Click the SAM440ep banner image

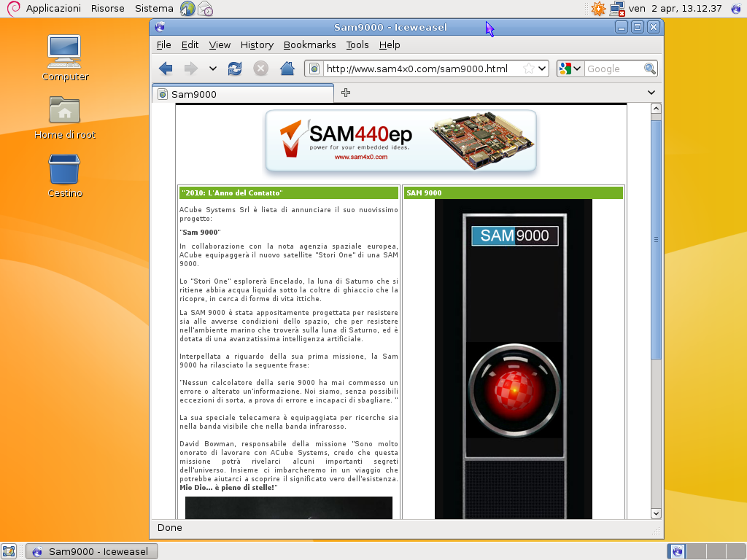click(400, 141)
